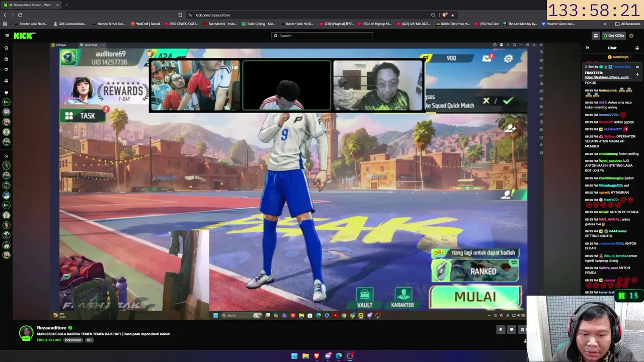Open the VAULT icon in game
This screenshot has width=644, height=362.
(x=365, y=298)
